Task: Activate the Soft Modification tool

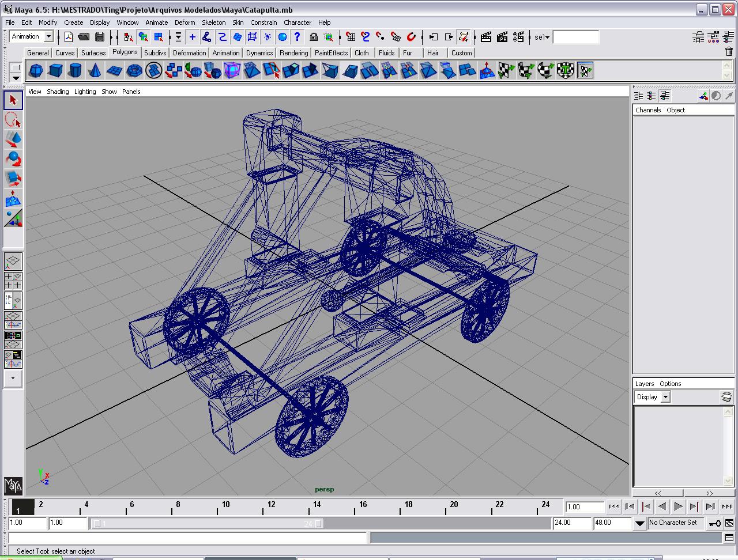Action: pyautogui.click(x=13, y=199)
